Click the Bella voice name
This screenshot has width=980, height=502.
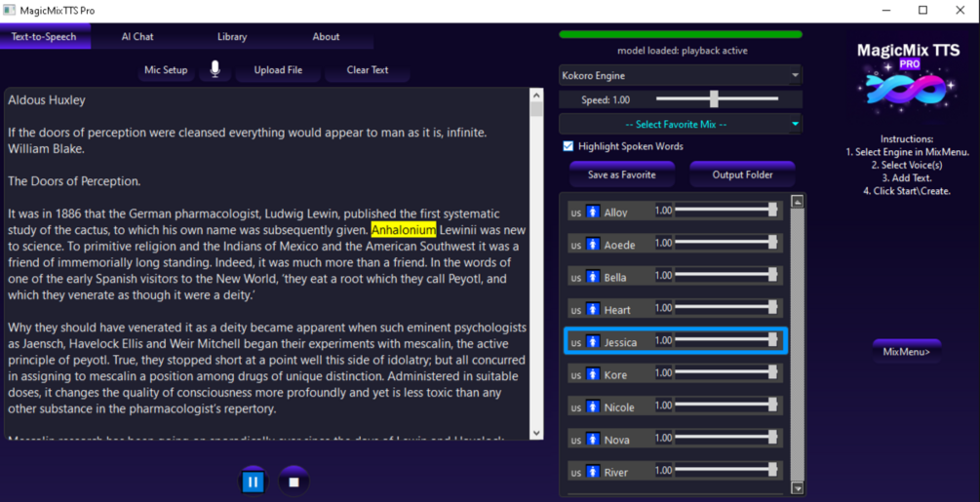click(x=615, y=277)
